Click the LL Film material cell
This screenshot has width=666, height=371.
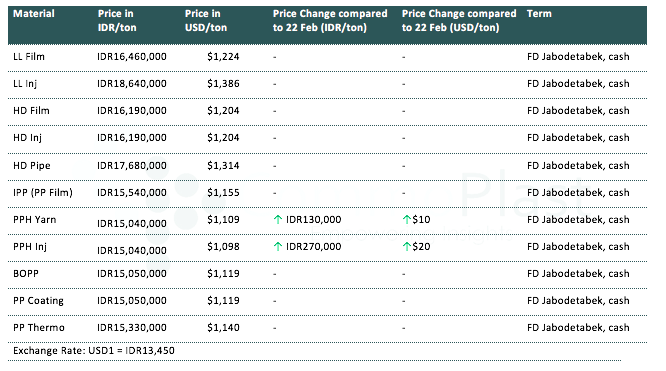pyautogui.click(x=29, y=57)
